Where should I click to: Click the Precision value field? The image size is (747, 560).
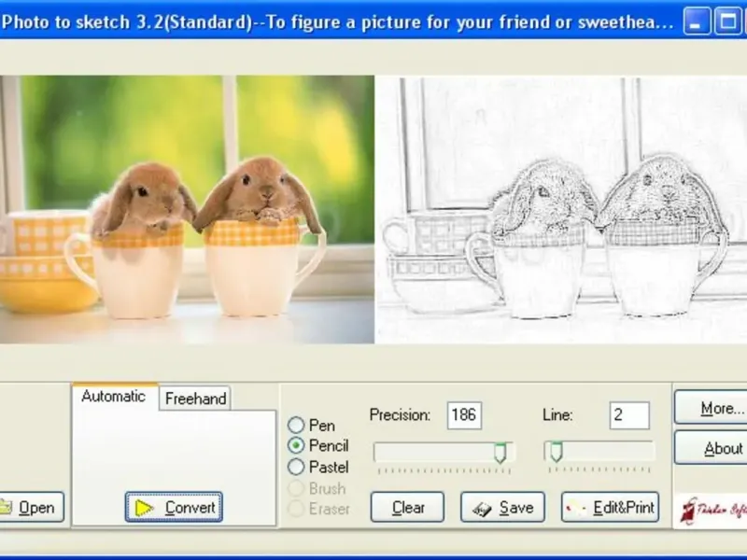tap(464, 415)
